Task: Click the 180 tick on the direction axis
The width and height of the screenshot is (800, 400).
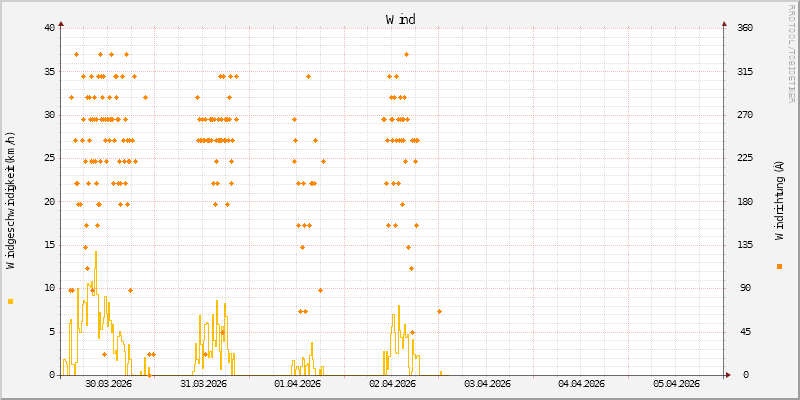Action: 745,201
